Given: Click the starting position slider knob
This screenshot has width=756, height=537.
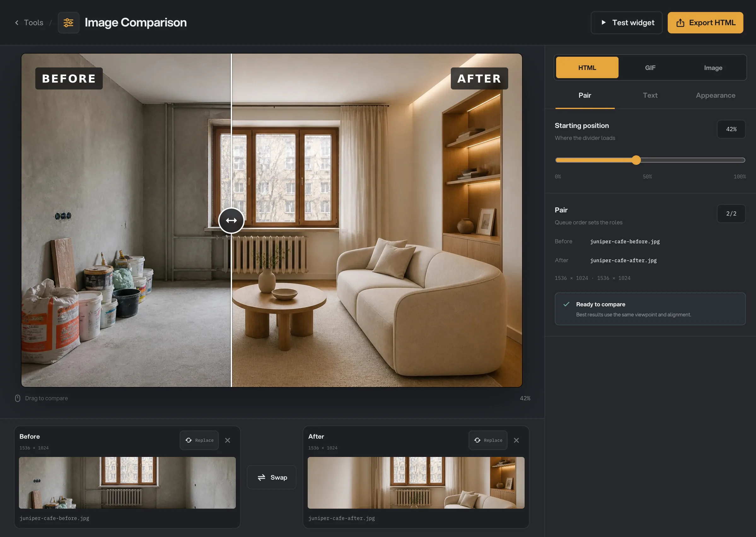Looking at the screenshot, I should tap(636, 160).
